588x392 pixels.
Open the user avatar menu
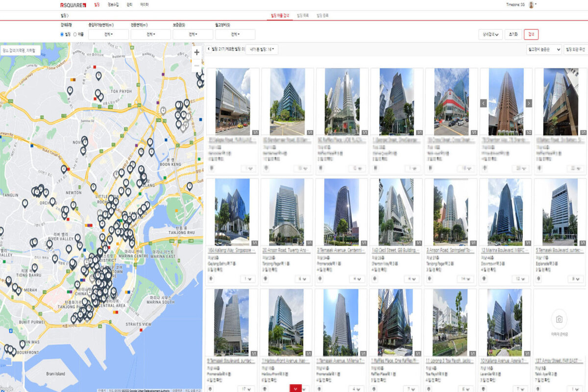(x=531, y=4)
